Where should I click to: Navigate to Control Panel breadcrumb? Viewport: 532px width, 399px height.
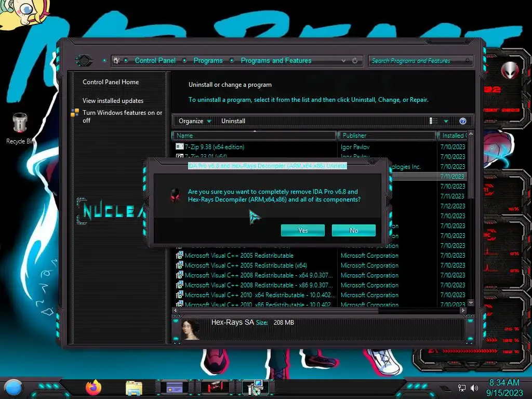pos(155,60)
